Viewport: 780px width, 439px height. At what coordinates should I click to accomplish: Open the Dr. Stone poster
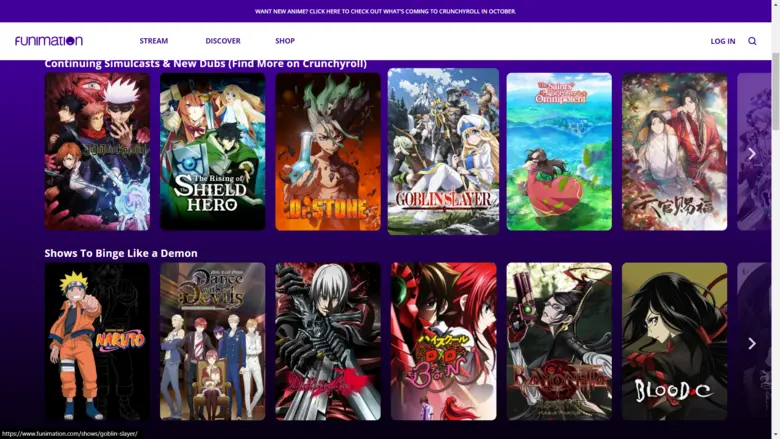pyautogui.click(x=328, y=152)
